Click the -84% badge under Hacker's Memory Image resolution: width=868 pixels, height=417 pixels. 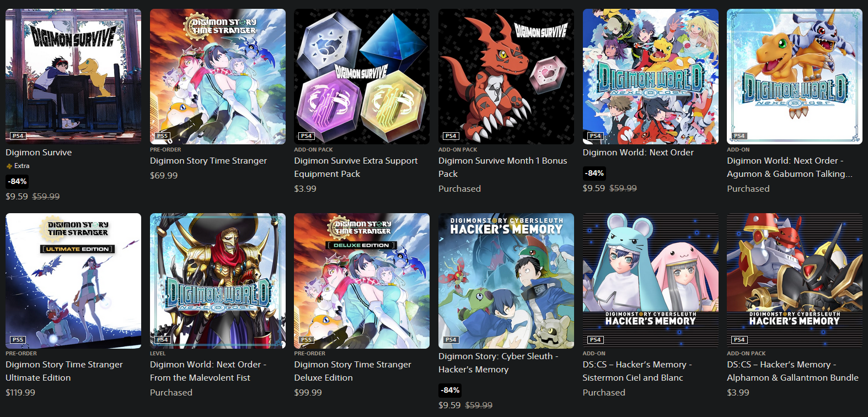click(451, 390)
